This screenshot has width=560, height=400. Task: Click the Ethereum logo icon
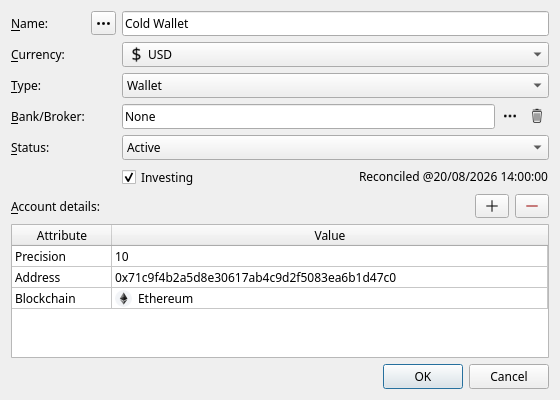coord(124,299)
